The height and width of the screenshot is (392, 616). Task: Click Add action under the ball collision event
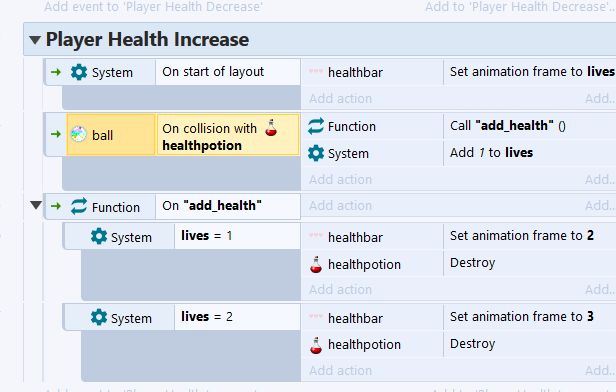tap(340, 180)
